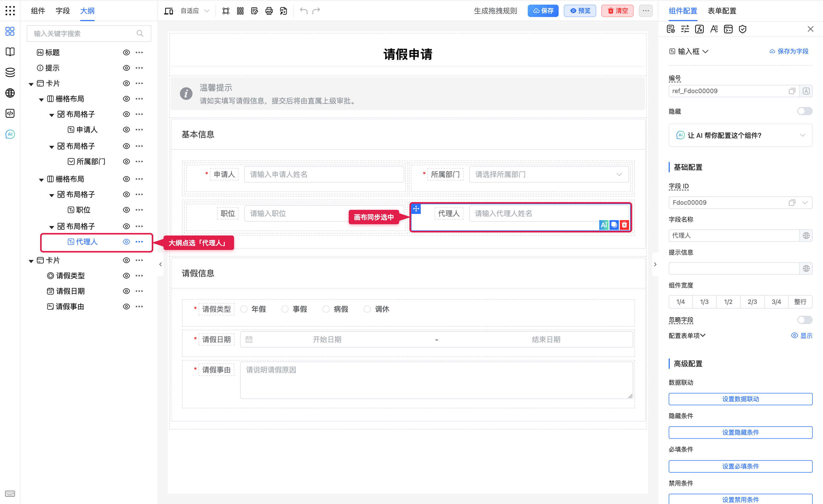Click the keyboard shortcuts icon

click(10, 494)
